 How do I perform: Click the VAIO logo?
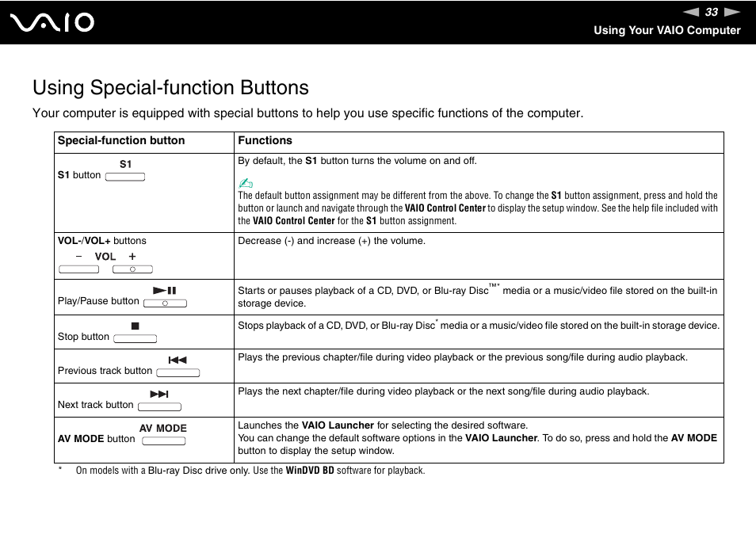click(52, 23)
